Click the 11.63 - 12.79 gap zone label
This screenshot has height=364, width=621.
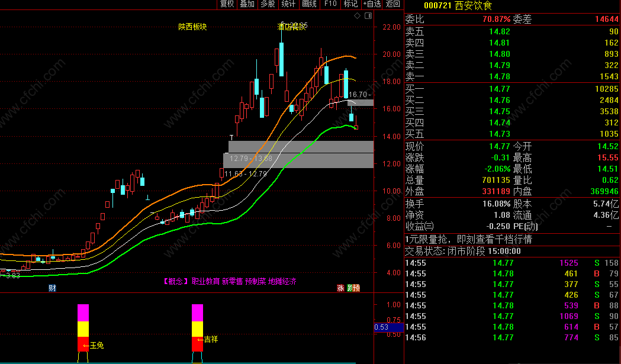(x=246, y=174)
